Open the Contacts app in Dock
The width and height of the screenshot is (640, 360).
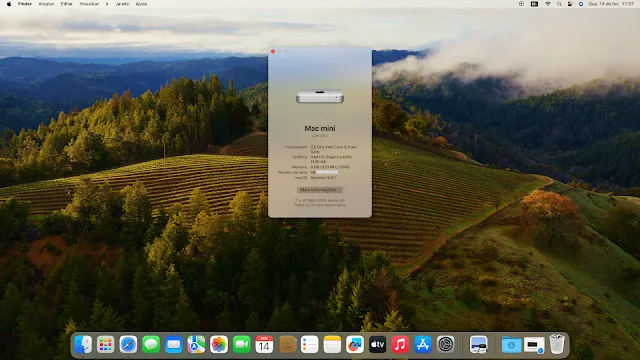[287, 344]
